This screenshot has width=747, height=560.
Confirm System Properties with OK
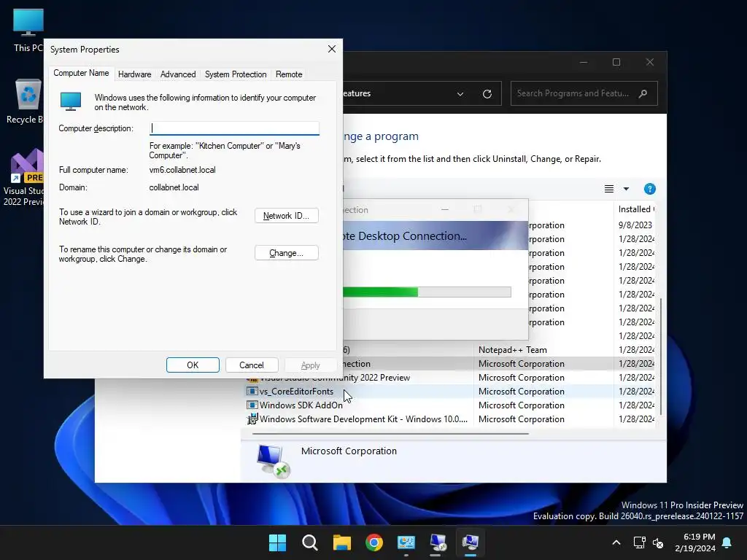tap(193, 365)
